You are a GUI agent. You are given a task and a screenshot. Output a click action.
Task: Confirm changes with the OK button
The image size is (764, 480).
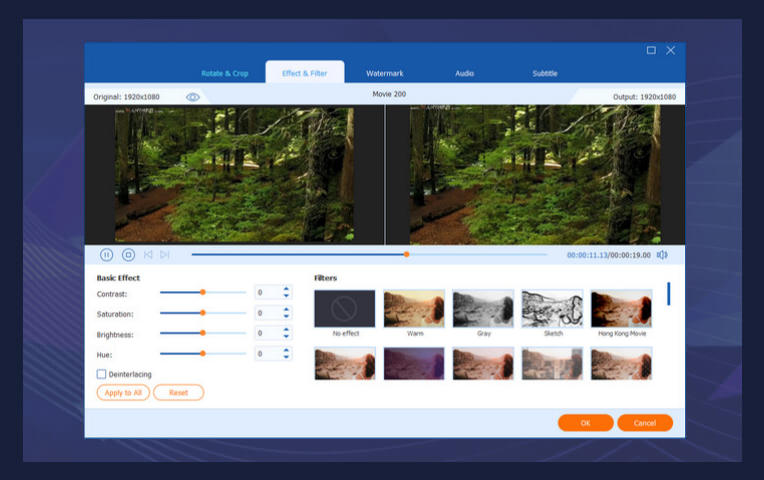(x=585, y=423)
